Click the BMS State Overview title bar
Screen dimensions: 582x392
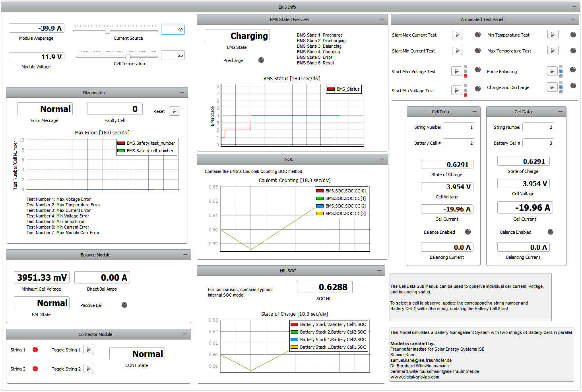coord(289,19)
